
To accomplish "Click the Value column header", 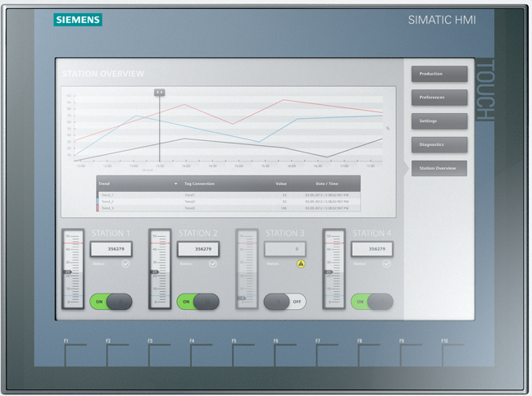I will coord(281,184).
